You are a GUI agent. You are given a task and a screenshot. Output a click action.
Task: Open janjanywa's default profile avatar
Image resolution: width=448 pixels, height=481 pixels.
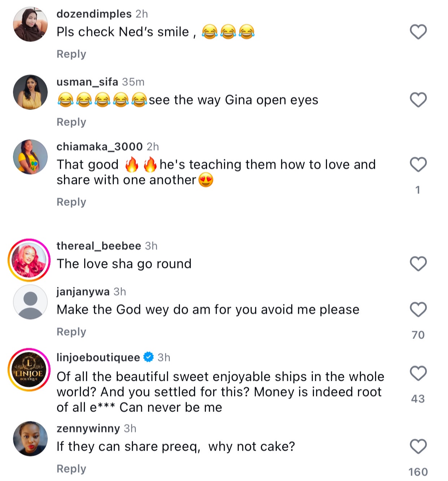point(30,302)
